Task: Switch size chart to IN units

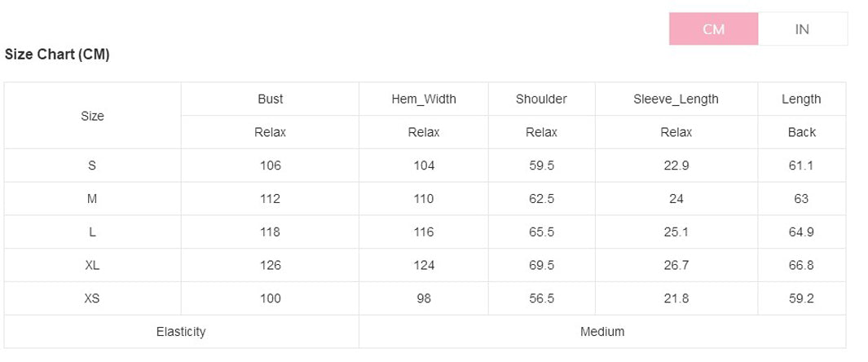Action: (802, 29)
